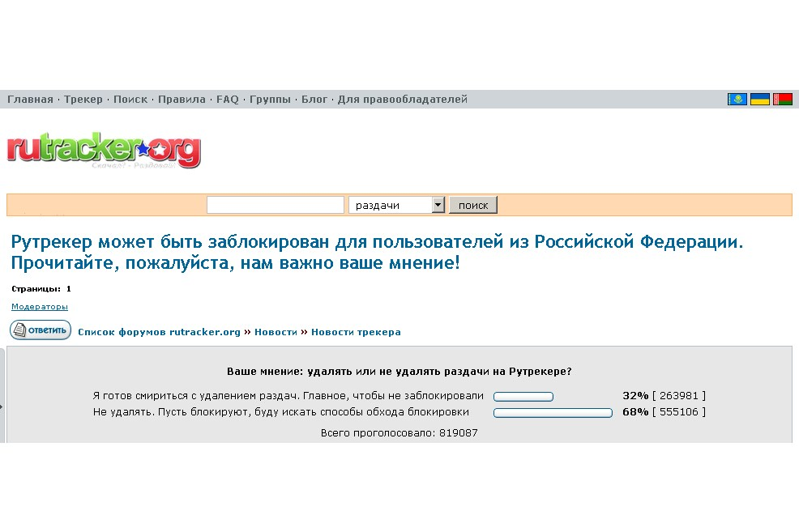Image resolution: width=799 pixels, height=532 pixels.
Task: Open the Трекер menu item
Action: pos(83,100)
